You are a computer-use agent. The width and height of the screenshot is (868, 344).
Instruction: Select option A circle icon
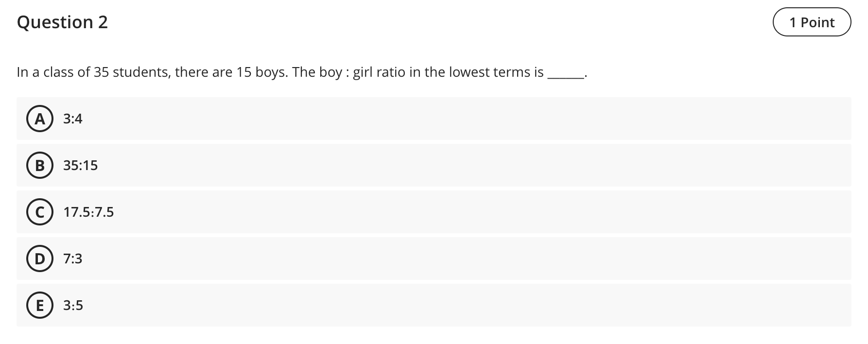click(40, 119)
